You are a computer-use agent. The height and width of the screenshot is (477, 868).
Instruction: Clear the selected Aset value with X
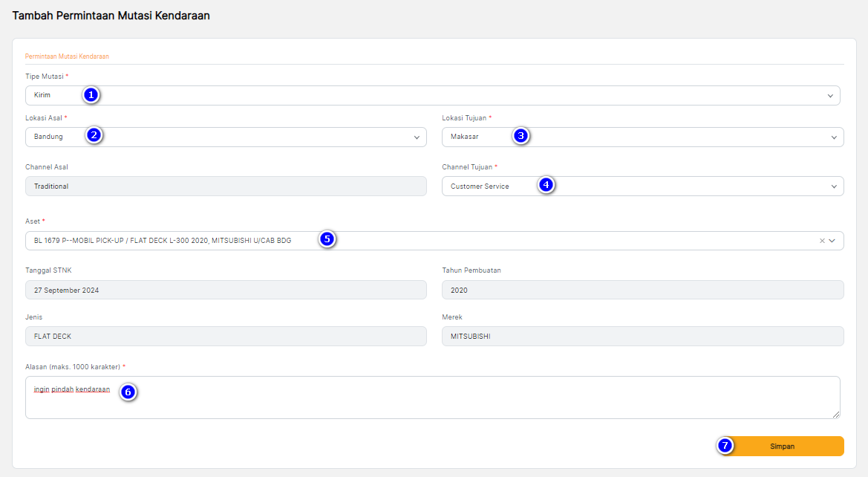click(x=822, y=241)
